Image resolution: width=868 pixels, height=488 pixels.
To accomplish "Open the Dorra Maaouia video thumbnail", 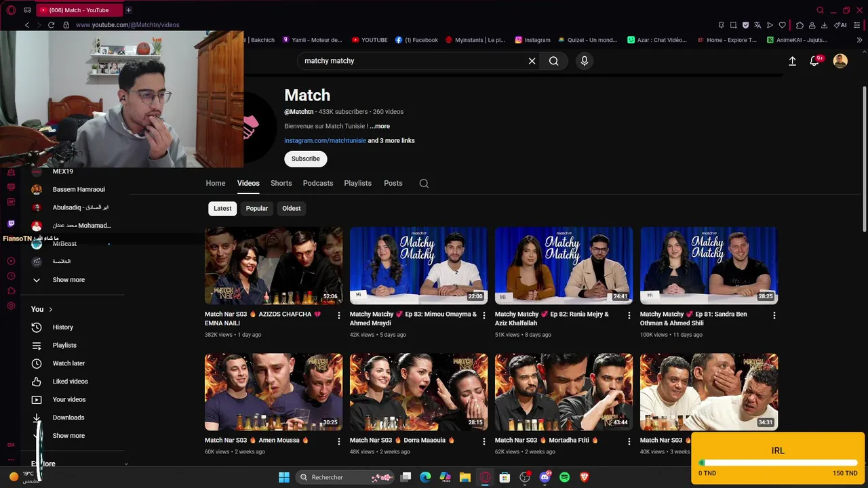I will click(x=418, y=392).
